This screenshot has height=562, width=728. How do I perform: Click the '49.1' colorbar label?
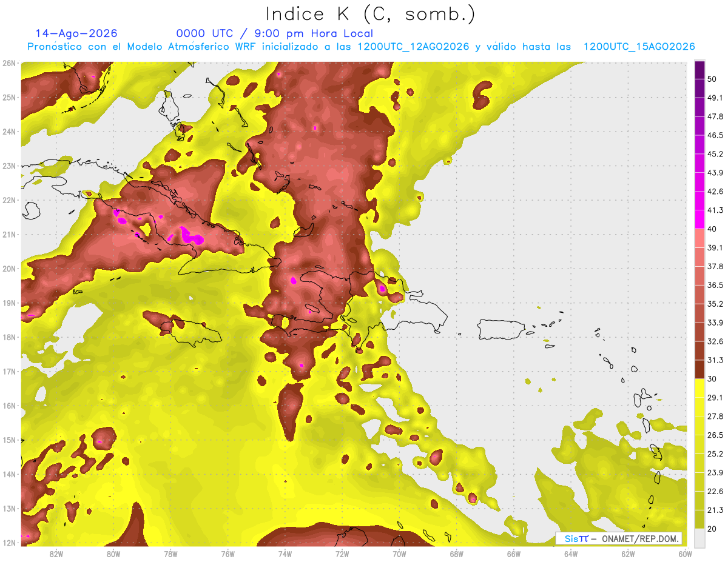coord(715,98)
